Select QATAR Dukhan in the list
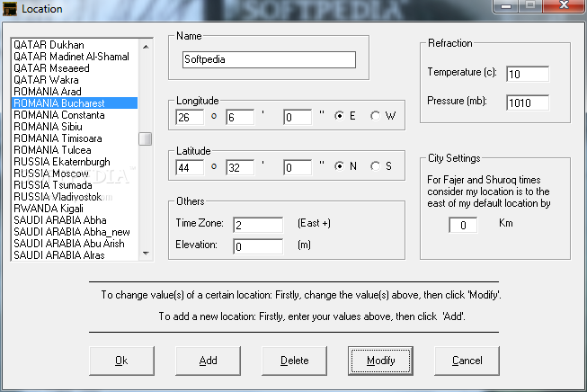Image resolution: width=587 pixels, height=392 pixels. pos(75,45)
